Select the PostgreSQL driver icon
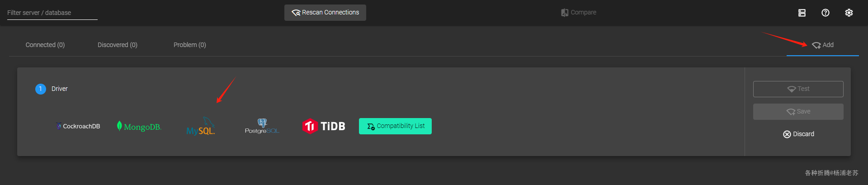 [262, 126]
